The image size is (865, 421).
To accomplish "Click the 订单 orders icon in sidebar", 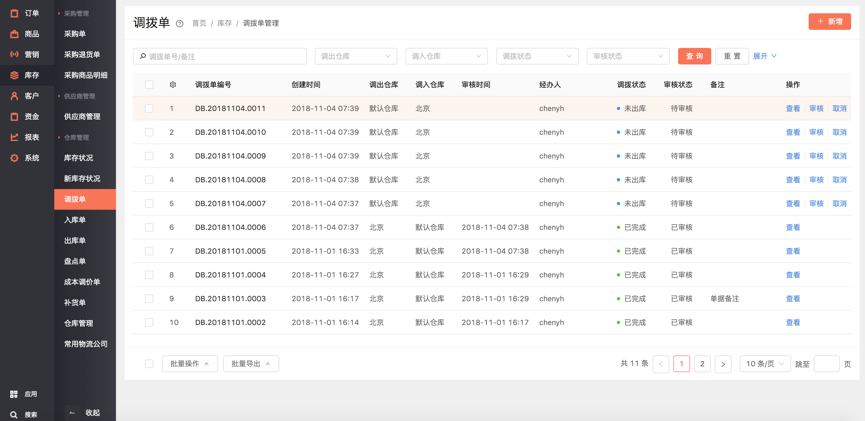I will (x=14, y=13).
